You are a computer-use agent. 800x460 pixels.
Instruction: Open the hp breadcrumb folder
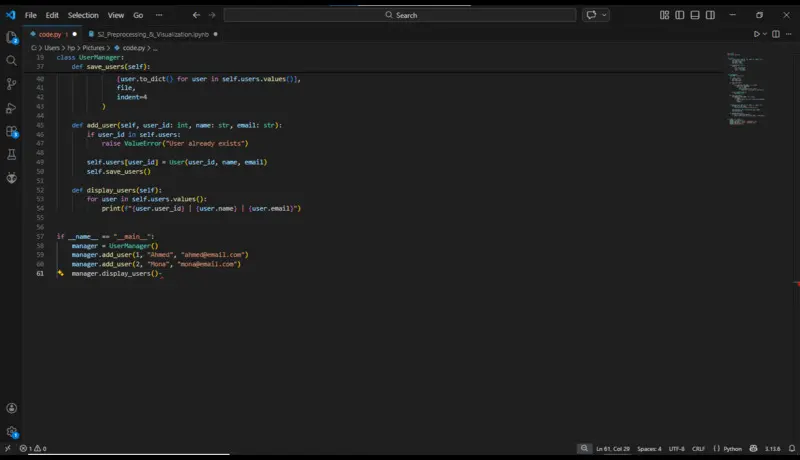pos(71,48)
